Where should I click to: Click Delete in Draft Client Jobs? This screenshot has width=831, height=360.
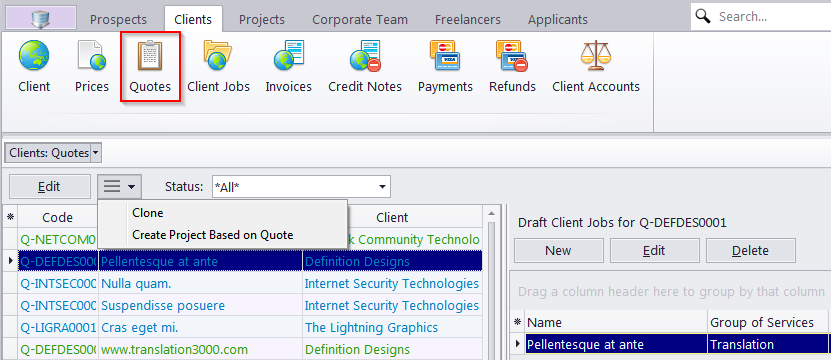point(750,250)
